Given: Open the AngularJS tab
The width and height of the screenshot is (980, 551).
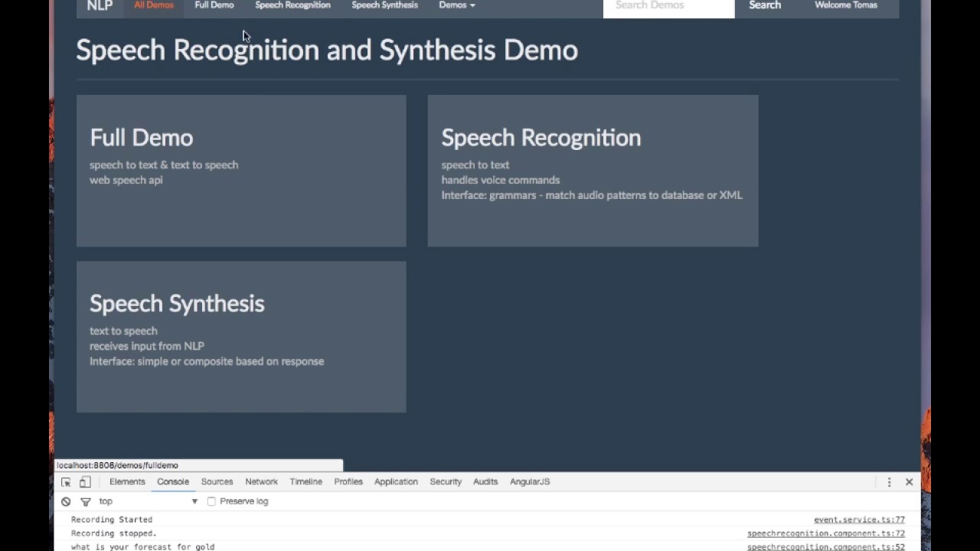Looking at the screenshot, I should click(530, 481).
